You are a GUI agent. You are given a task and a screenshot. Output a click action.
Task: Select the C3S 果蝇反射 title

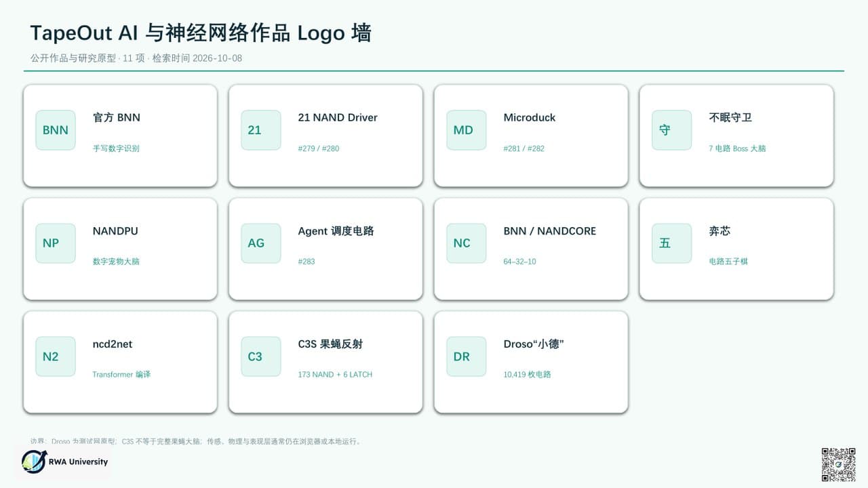click(x=330, y=344)
